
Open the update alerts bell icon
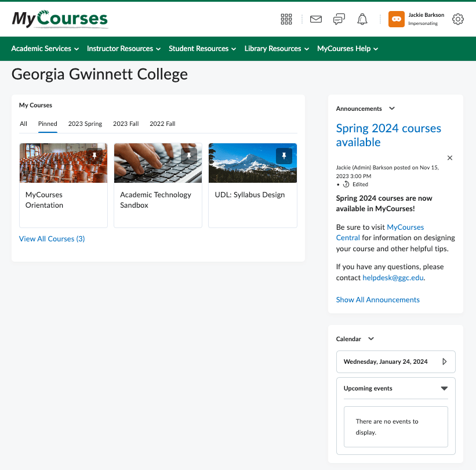(x=362, y=19)
